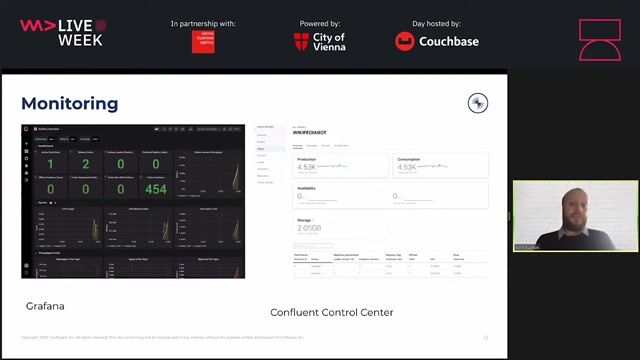Select the Schema tab in Control Center

pos(325,146)
